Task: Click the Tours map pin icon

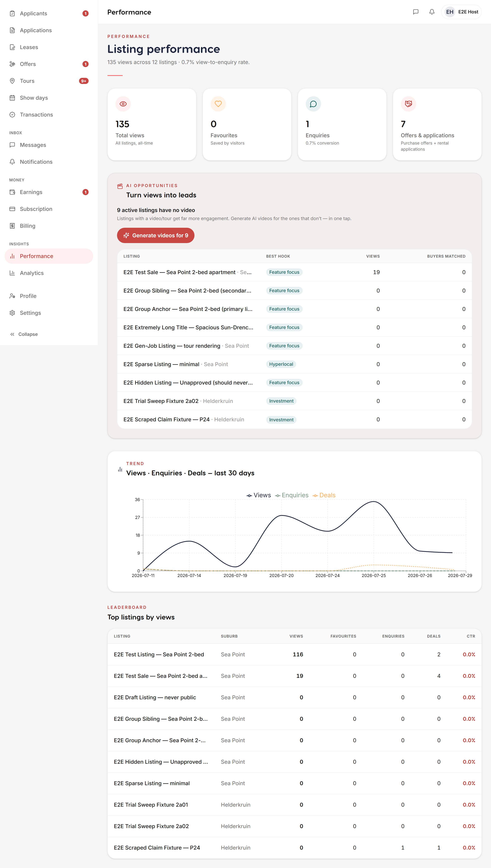Action: point(12,81)
